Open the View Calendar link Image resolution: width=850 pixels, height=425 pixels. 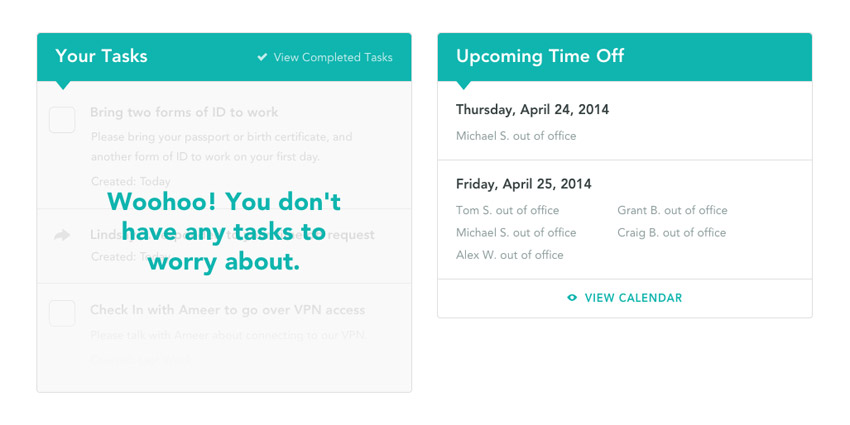pyautogui.click(x=633, y=298)
